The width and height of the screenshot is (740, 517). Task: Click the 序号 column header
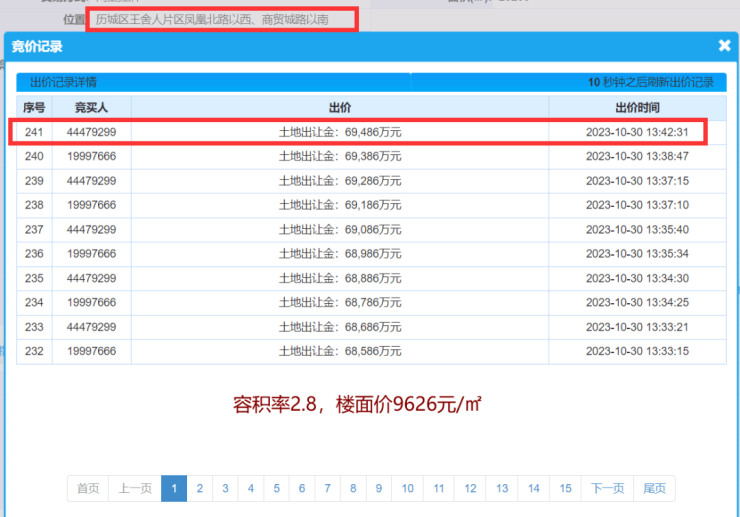(x=34, y=107)
